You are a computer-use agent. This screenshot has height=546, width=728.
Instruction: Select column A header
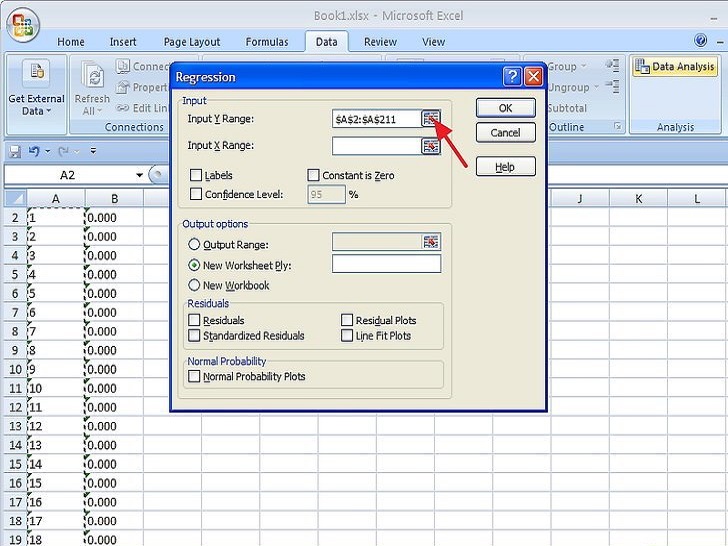click(56, 199)
